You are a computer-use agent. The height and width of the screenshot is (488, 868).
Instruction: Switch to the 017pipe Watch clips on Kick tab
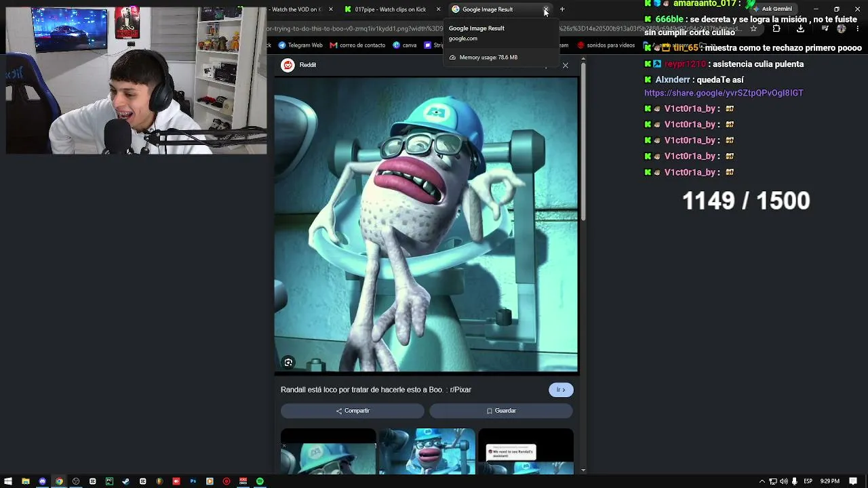point(390,9)
